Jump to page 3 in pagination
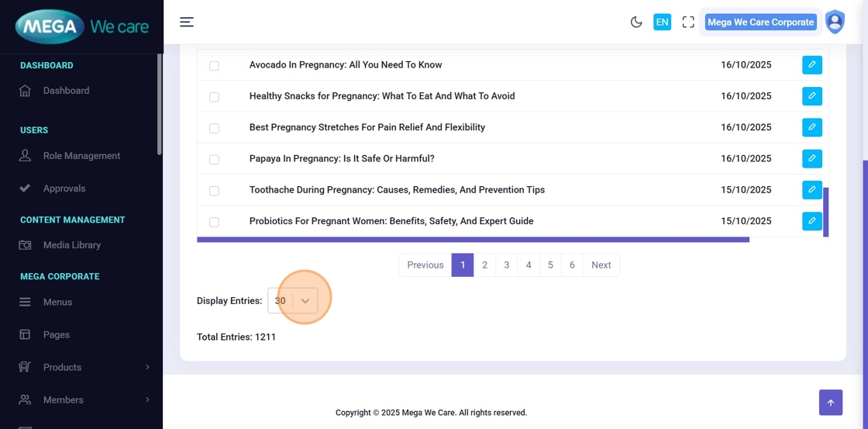Image resolution: width=868 pixels, height=429 pixels. click(506, 265)
